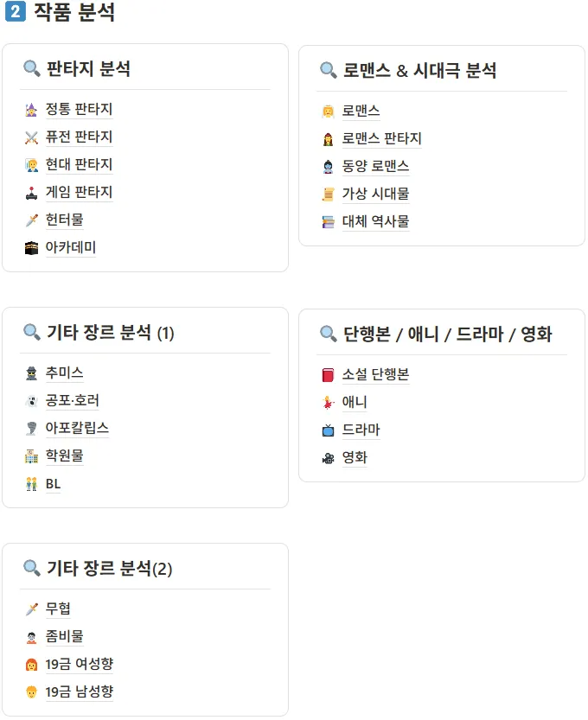Click the scroll icon beside 가상 시대물
The width and height of the screenshot is (588, 720).
click(x=329, y=194)
